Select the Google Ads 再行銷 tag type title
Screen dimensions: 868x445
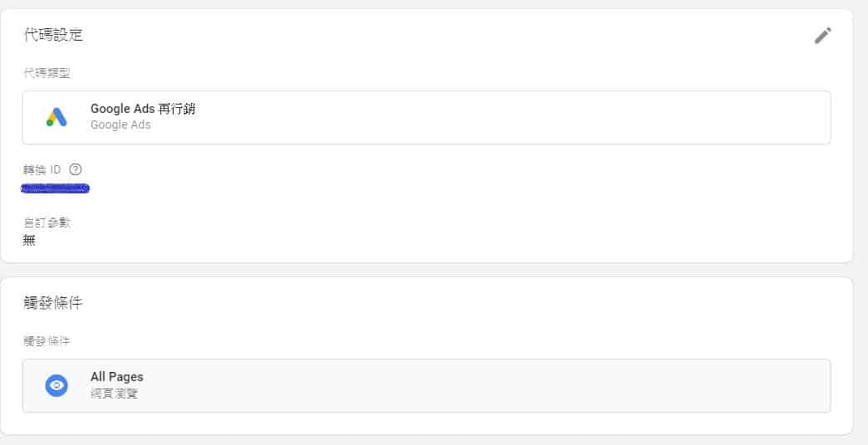tap(142, 109)
